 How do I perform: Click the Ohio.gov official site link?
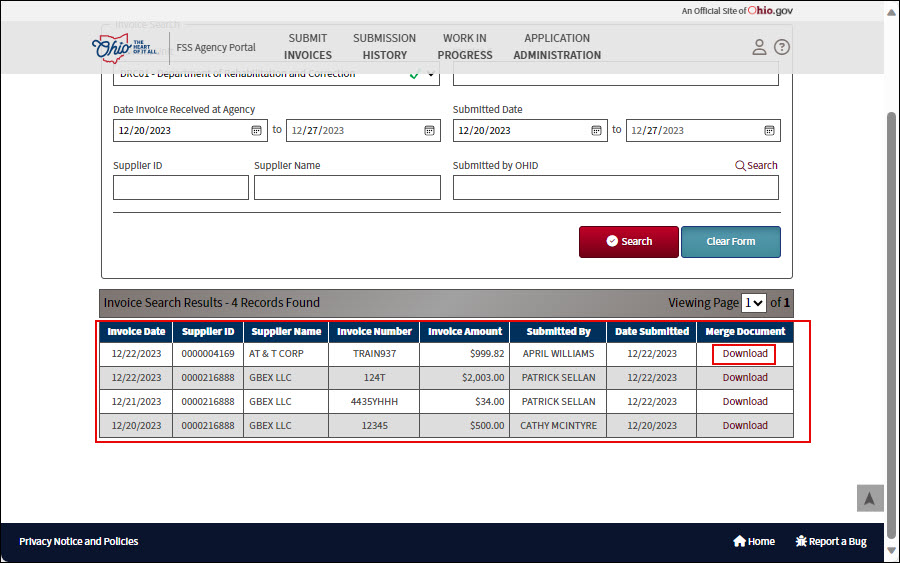pyautogui.click(x=770, y=10)
